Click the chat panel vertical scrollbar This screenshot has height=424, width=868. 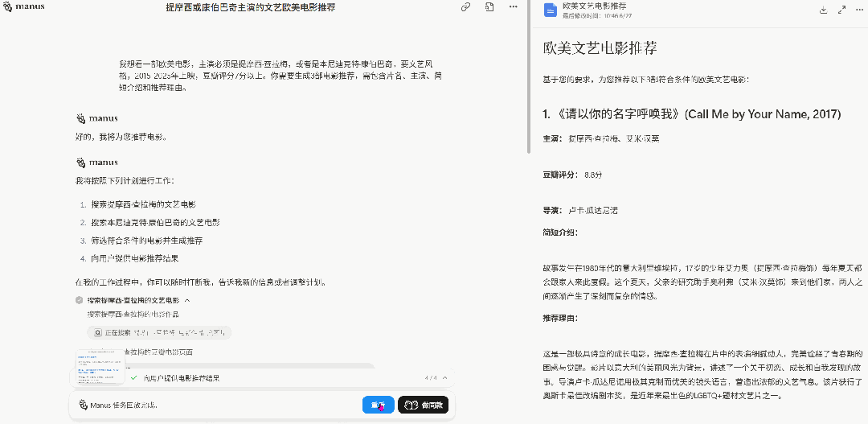click(x=529, y=77)
